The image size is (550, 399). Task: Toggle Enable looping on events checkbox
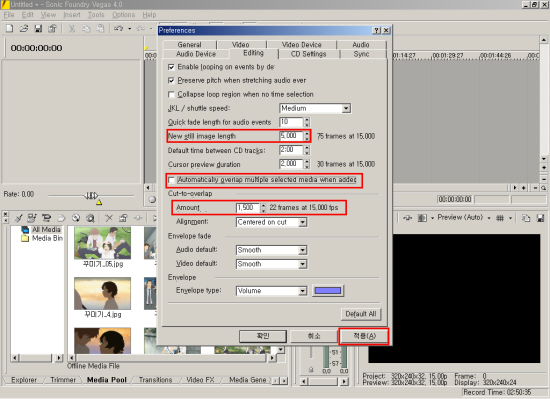pos(171,67)
